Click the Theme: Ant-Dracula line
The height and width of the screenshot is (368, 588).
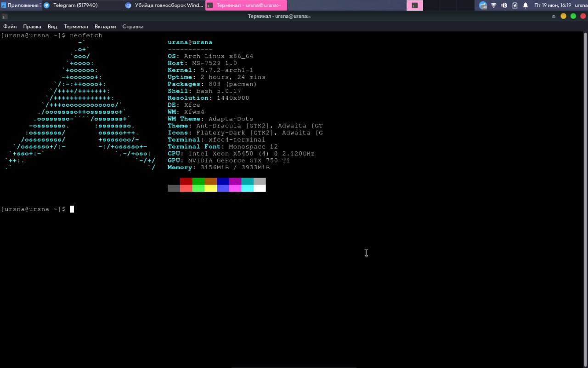pos(245,126)
